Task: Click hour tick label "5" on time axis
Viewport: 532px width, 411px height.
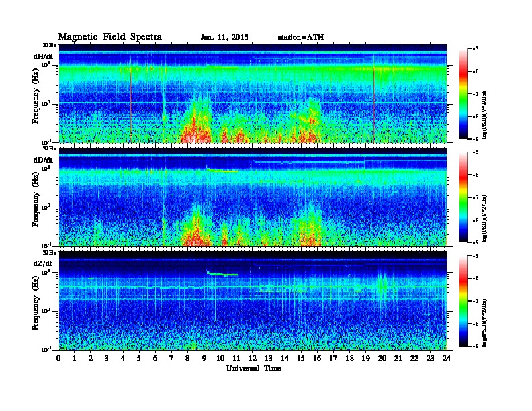Action: 139,358
